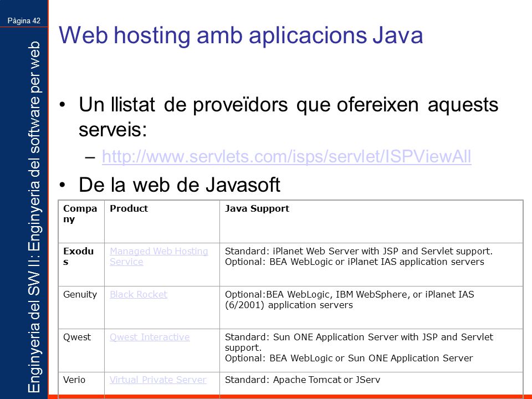Click the Genuity company cell
This screenshot has height=399, width=532.
(x=81, y=308)
